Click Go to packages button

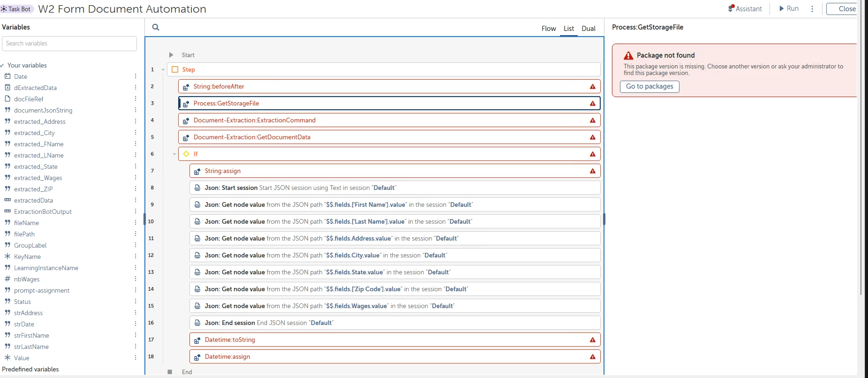pos(649,86)
